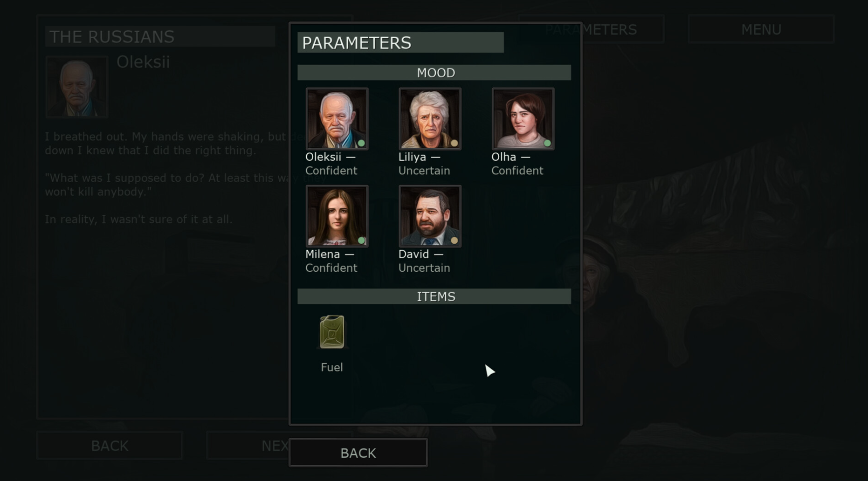Click green mood dot on Oleksii's portrait
Viewport: 868px width, 481px height.
coord(361,143)
